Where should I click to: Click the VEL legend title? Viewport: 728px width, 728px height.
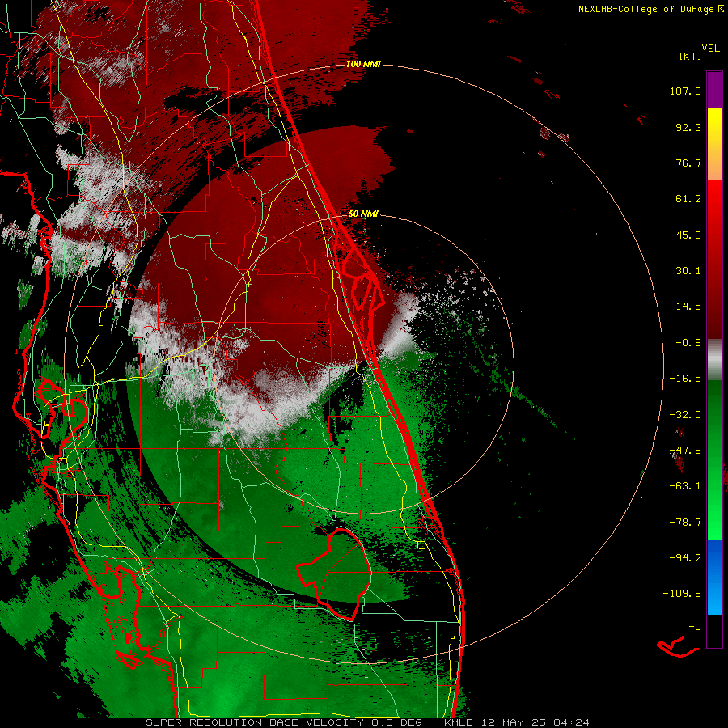(710, 49)
